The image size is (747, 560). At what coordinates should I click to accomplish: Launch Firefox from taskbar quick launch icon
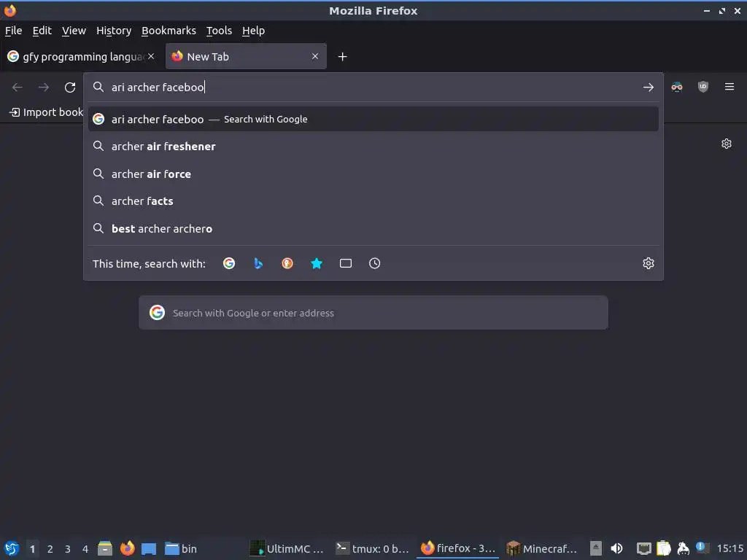pyautogui.click(x=127, y=548)
